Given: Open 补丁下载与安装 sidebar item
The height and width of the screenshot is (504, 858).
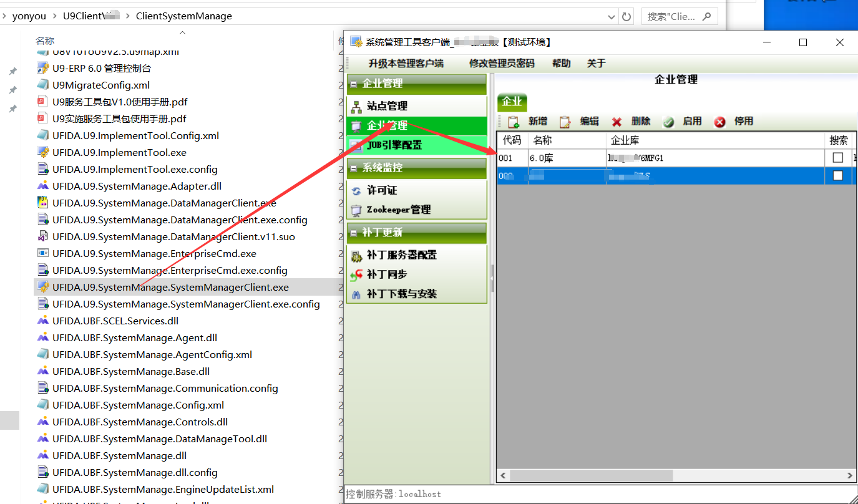Looking at the screenshot, I should point(416,294).
